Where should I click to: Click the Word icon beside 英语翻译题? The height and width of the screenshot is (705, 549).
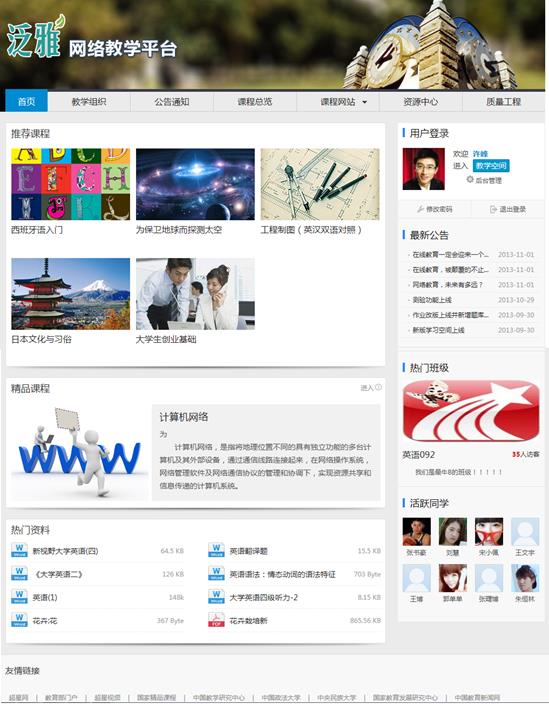click(x=216, y=550)
